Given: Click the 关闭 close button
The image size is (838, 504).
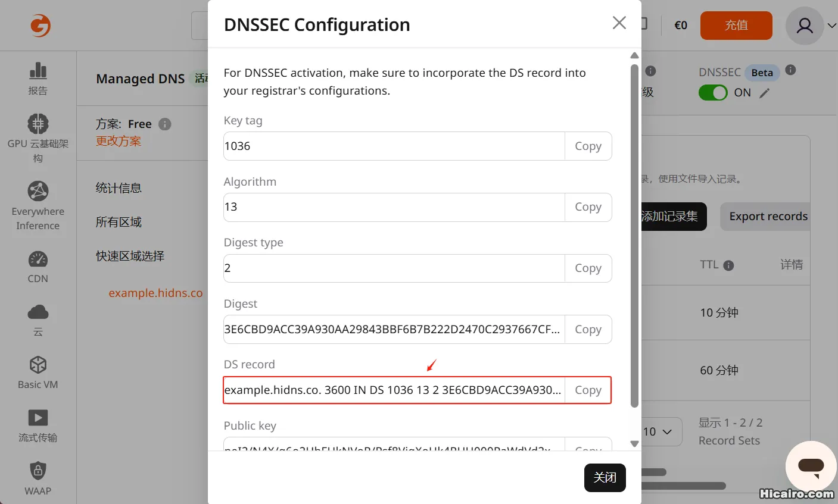Looking at the screenshot, I should pos(605,478).
